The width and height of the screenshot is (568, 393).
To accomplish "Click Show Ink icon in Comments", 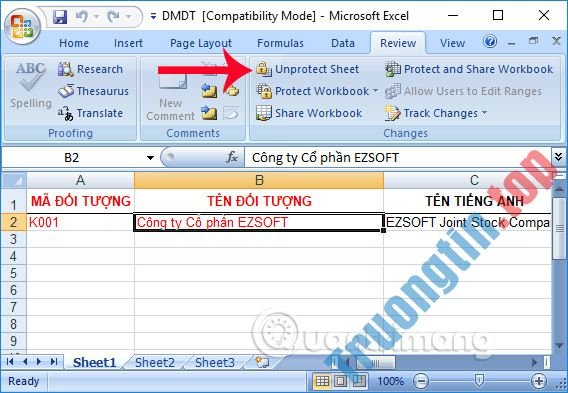I will click(231, 113).
